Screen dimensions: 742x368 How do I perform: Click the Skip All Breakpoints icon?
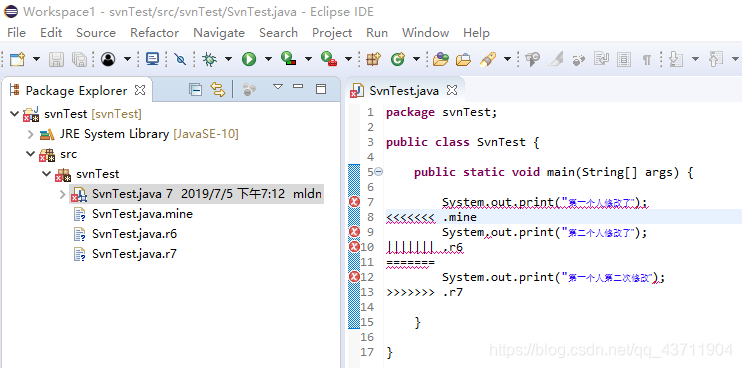pyautogui.click(x=180, y=59)
